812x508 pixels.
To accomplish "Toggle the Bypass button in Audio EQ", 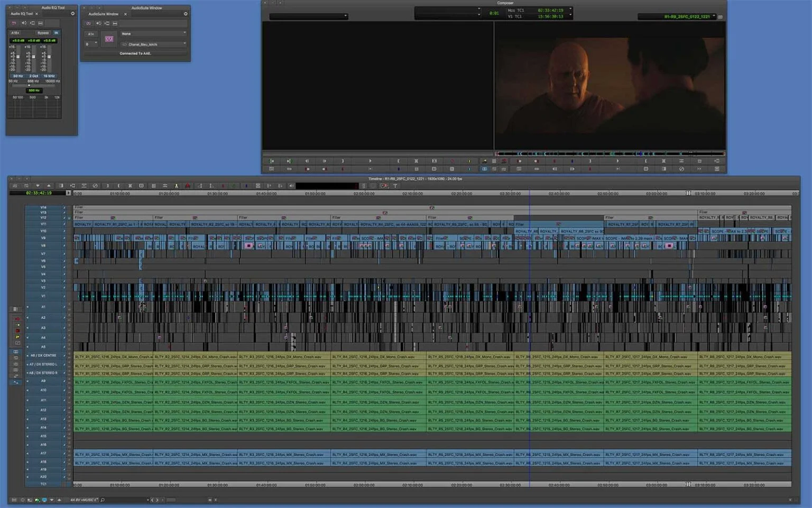I will pos(43,33).
